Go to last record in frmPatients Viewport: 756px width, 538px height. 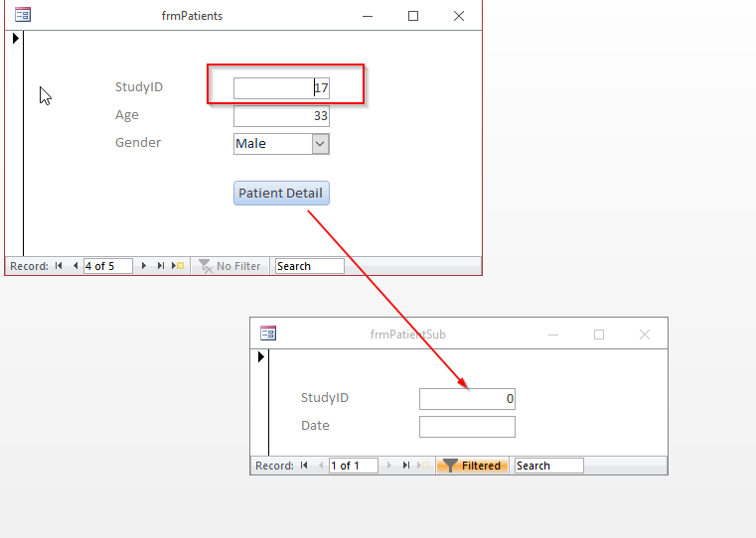point(161,266)
